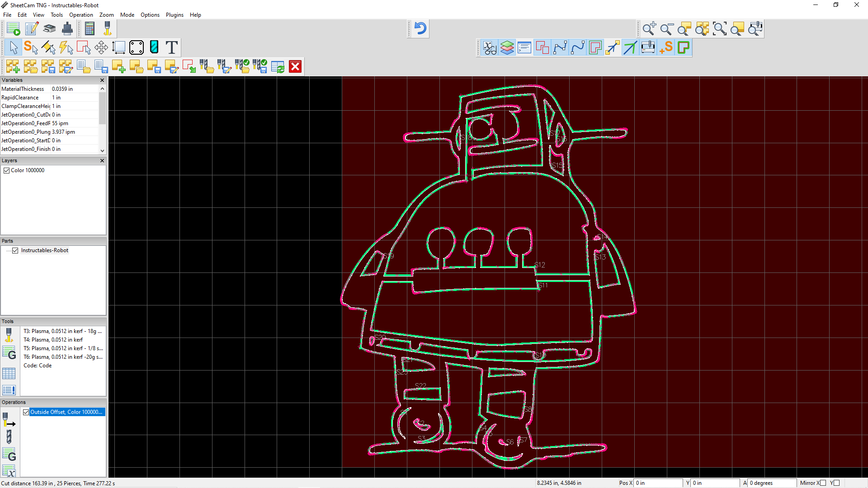
Task: Uncheck the Color 1000000 layer
Action: 7,170
